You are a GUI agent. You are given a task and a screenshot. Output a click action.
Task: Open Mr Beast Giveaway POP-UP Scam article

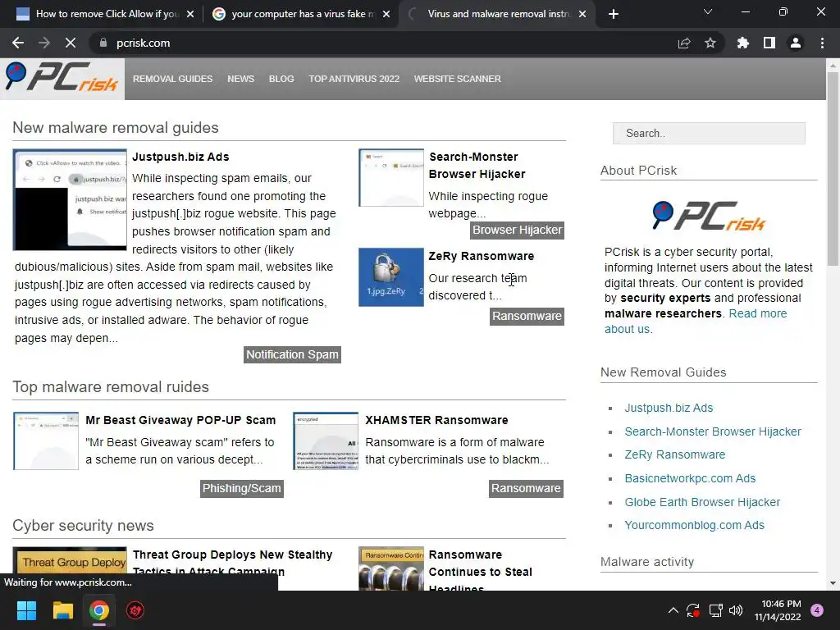click(180, 420)
